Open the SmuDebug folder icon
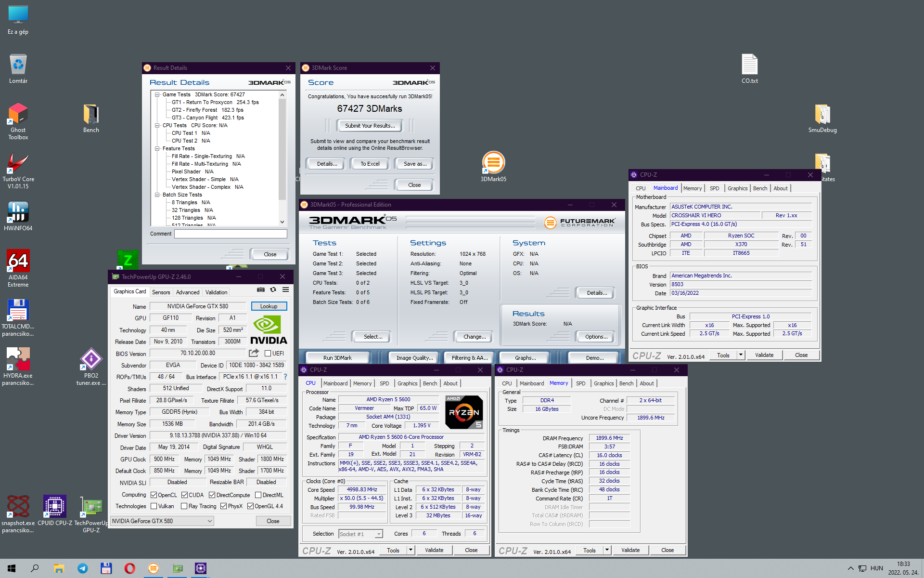 tap(822, 118)
